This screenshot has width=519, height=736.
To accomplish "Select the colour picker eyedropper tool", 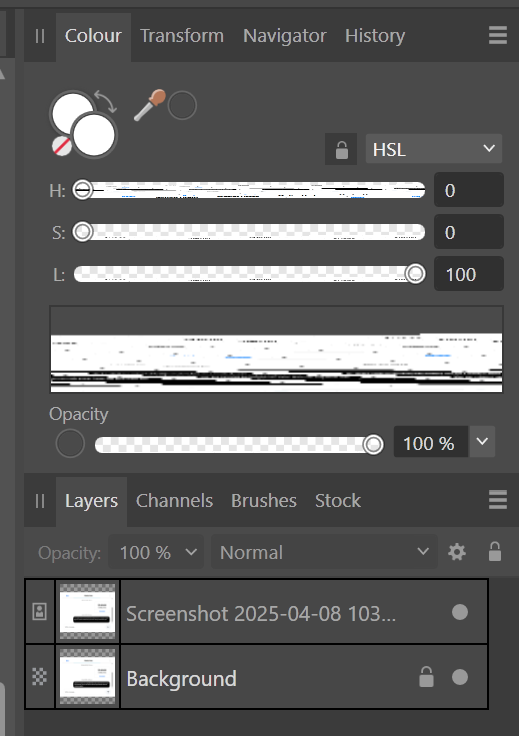I will coord(150,105).
